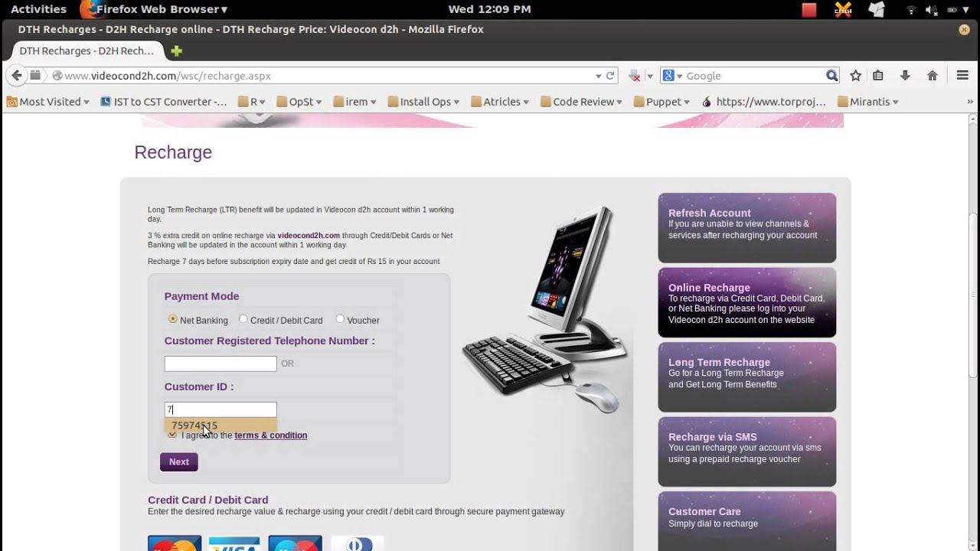
Task: Click the Online Recharge panel
Action: pyautogui.click(x=747, y=302)
